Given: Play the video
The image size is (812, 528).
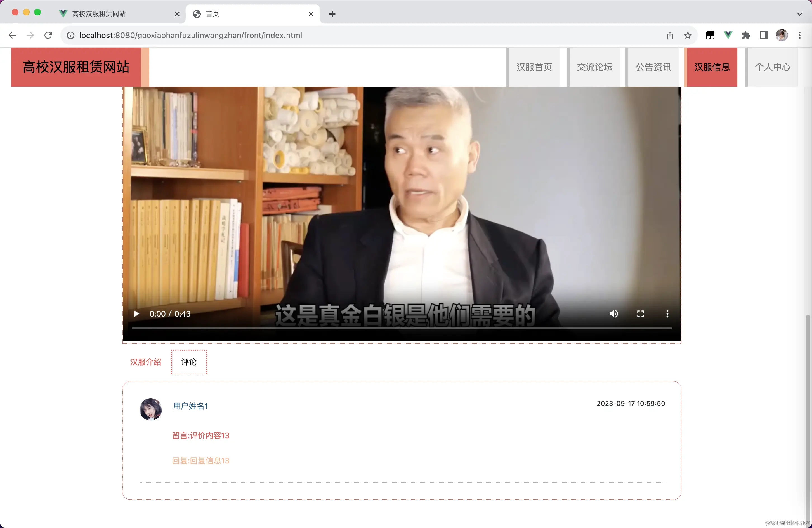Looking at the screenshot, I should tap(136, 314).
